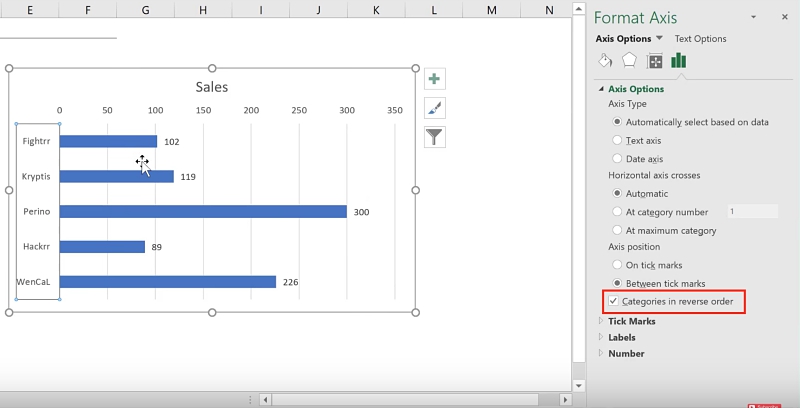Select the Text axis radio button
Image resolution: width=800 pixels, height=408 pixels.
coord(618,141)
